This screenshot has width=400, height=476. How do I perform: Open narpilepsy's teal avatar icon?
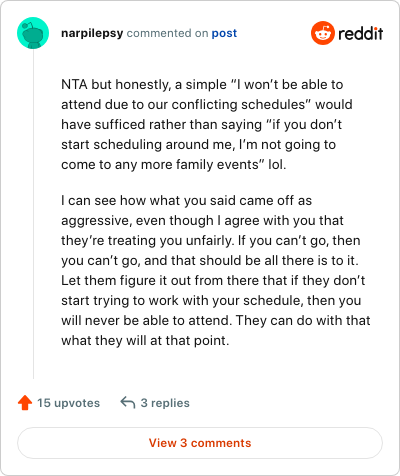pyautogui.click(x=33, y=33)
